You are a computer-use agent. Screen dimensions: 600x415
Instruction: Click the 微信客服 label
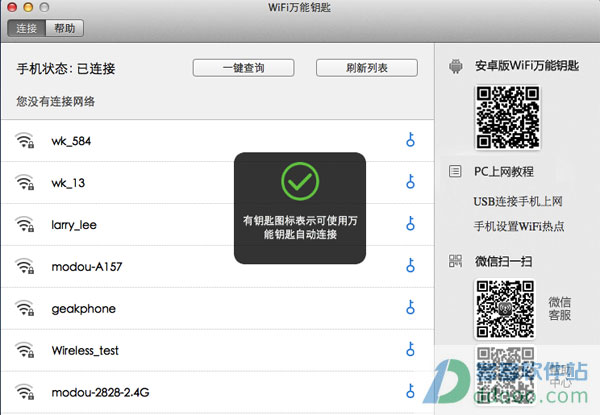coord(560,308)
